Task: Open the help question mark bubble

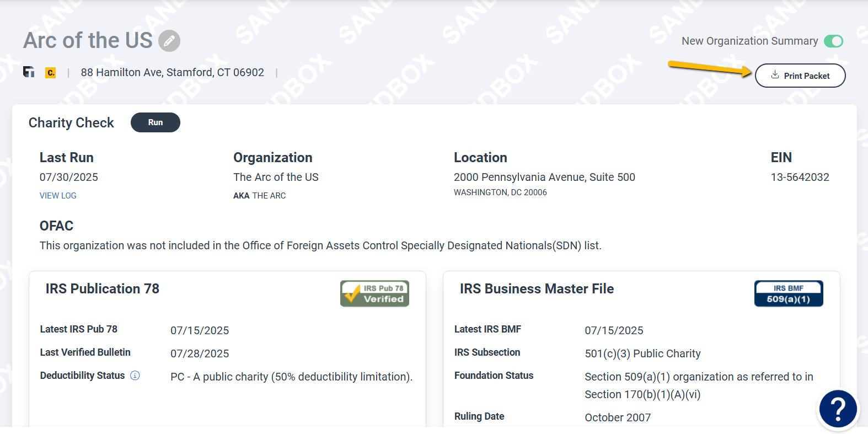Action: 838,409
